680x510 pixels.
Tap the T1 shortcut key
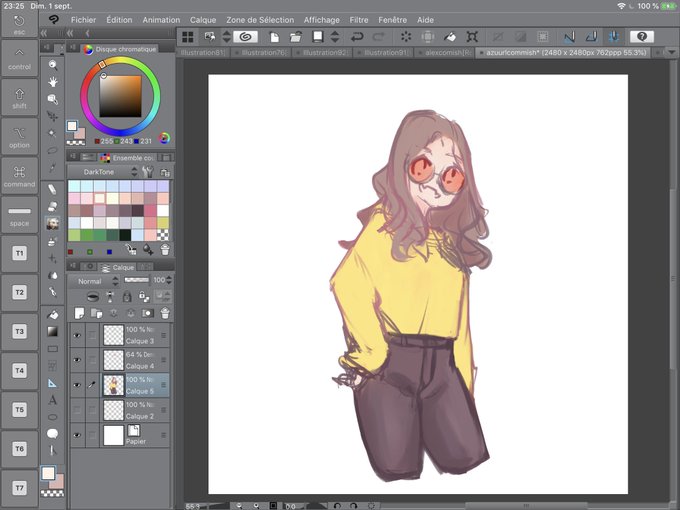pyautogui.click(x=19, y=254)
